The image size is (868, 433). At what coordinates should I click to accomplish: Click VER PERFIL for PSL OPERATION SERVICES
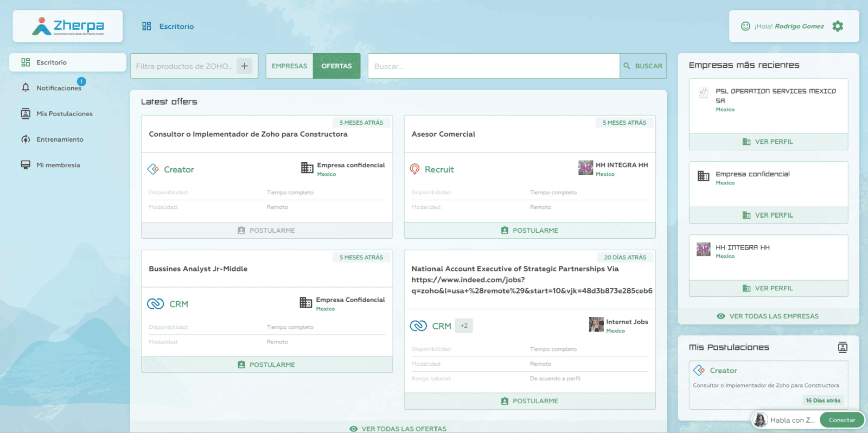click(768, 142)
